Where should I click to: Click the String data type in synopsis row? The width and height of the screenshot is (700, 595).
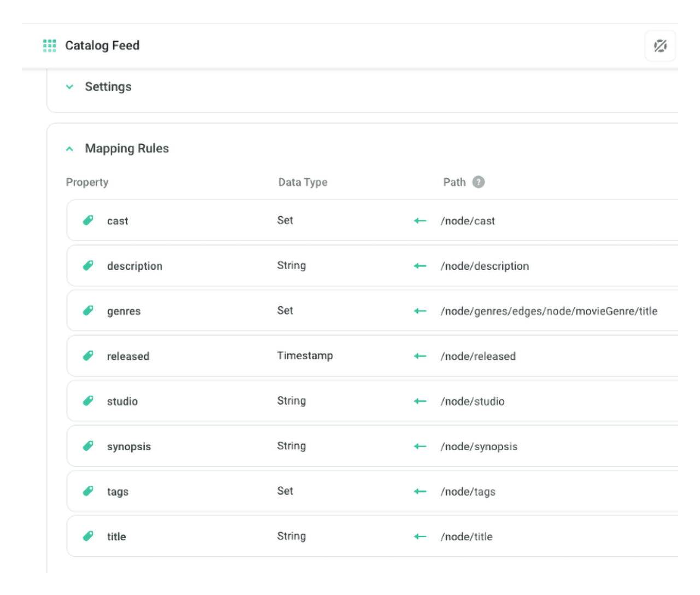[291, 446]
